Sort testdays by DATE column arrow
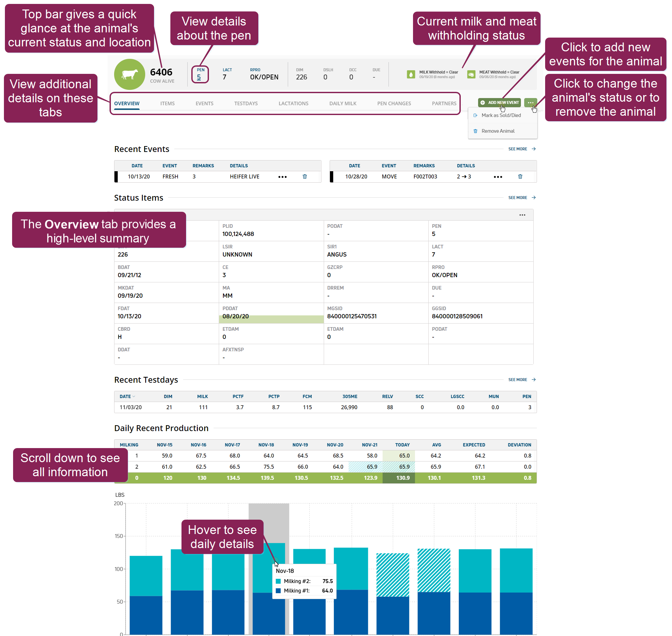This screenshot has height=636, width=672. 134,396
